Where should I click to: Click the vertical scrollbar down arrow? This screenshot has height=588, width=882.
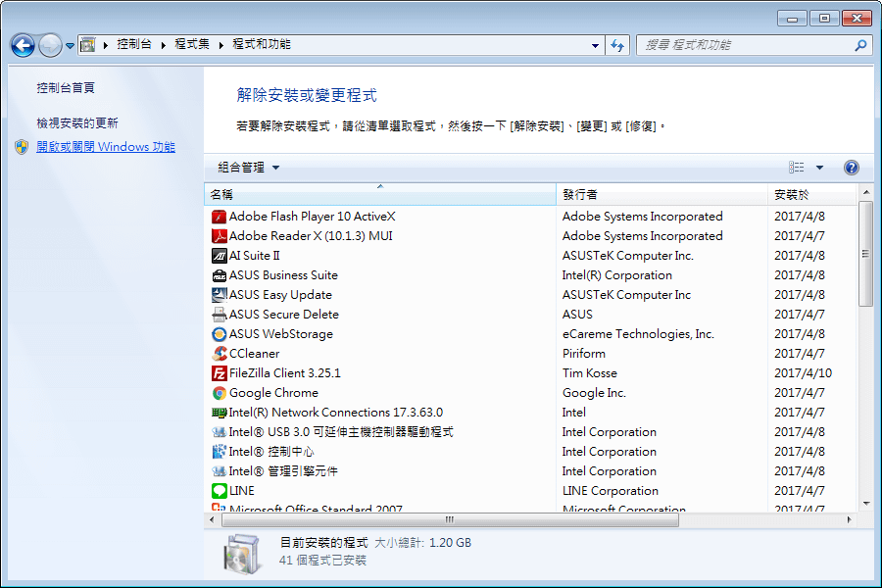point(866,504)
